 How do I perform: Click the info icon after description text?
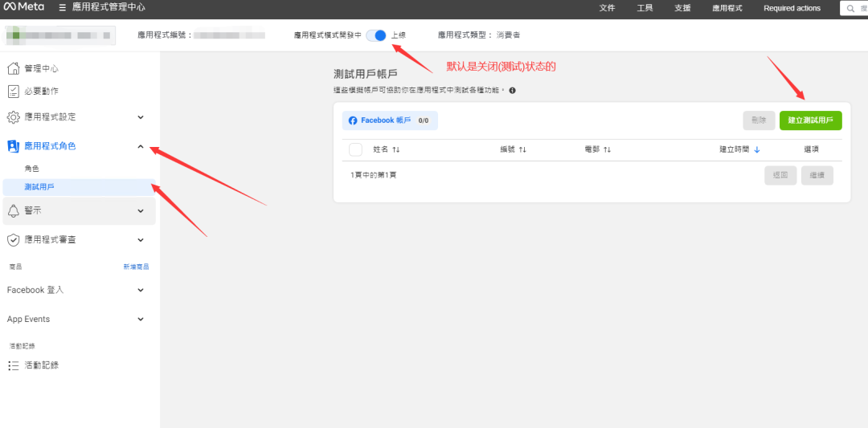(x=512, y=90)
